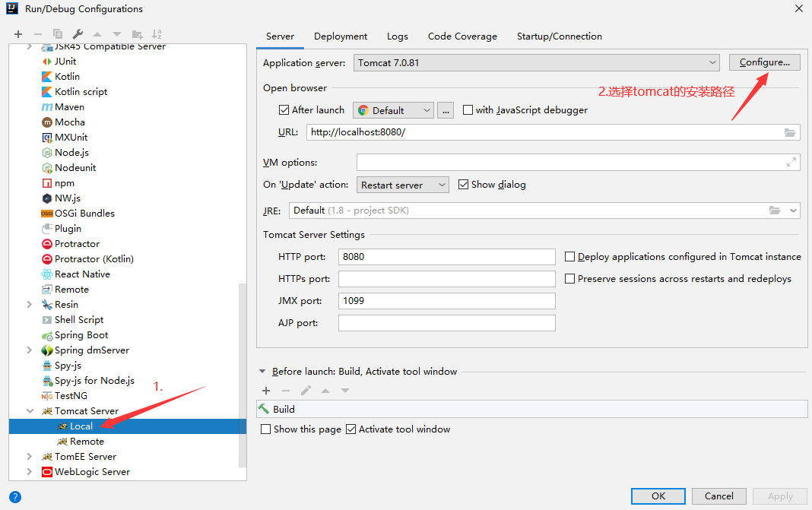Enable Preserve sessions across restarts and redeploys
The image size is (812, 510).
[569, 278]
